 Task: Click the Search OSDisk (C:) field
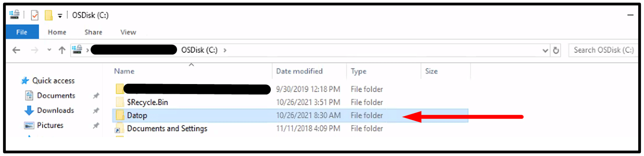point(603,50)
